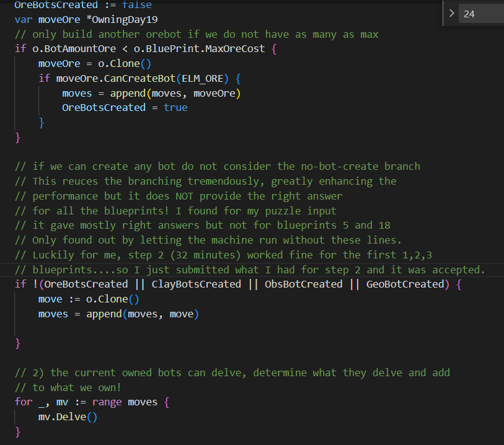Click 'ObsBotCreated' in the if condition

click(x=303, y=284)
